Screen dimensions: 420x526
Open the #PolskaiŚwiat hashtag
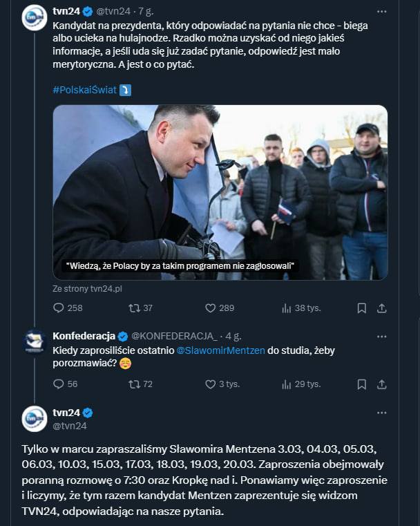click(x=84, y=90)
